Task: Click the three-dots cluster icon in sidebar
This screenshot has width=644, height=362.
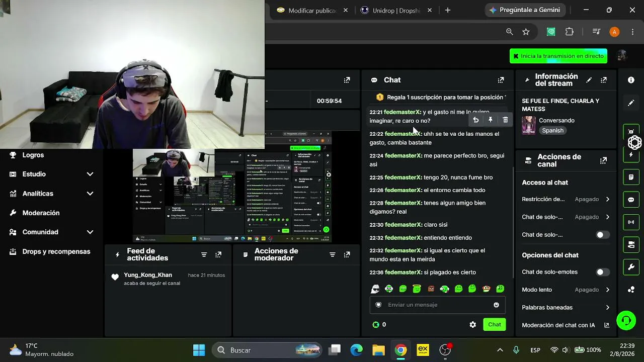Action: click(x=631, y=290)
